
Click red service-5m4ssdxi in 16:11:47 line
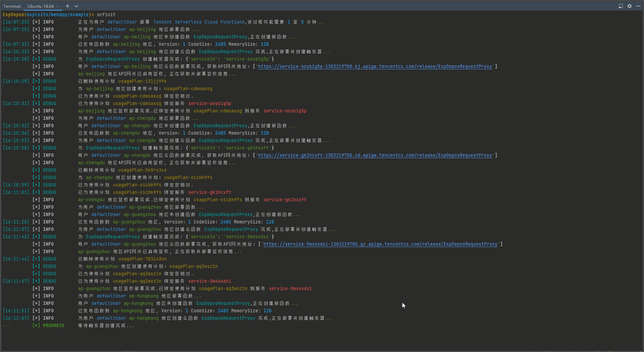pyautogui.click(x=210, y=281)
